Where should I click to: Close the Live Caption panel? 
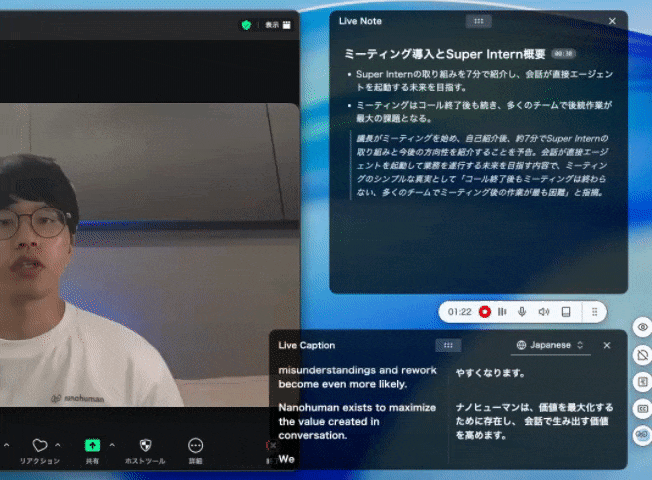coord(607,345)
